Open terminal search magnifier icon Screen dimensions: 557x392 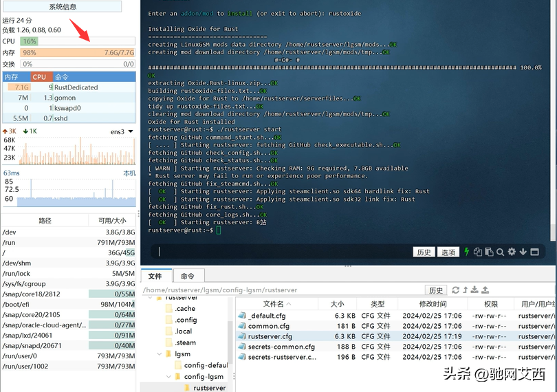click(500, 252)
